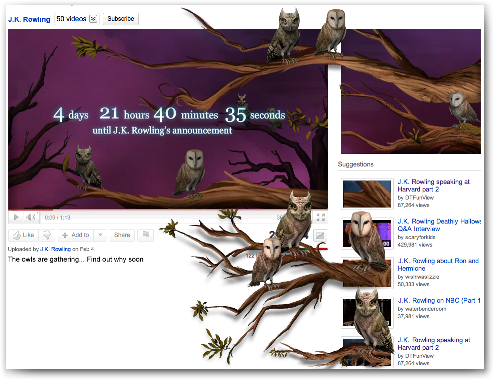Open the Add to dropdown arrow
This screenshot has height=380, width=494.
[x=100, y=235]
